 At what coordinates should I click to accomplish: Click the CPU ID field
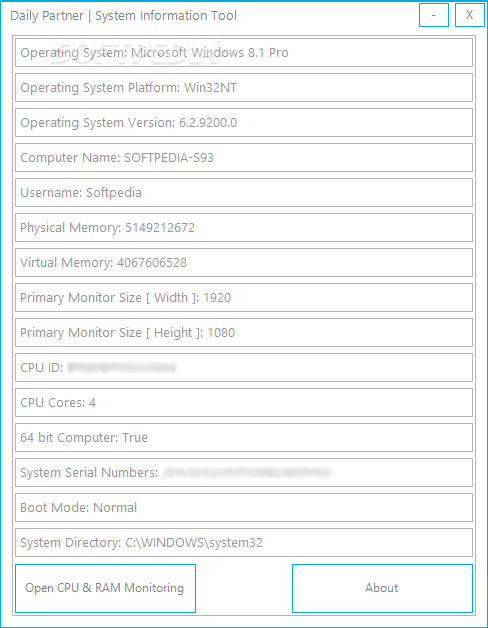[x=244, y=367]
